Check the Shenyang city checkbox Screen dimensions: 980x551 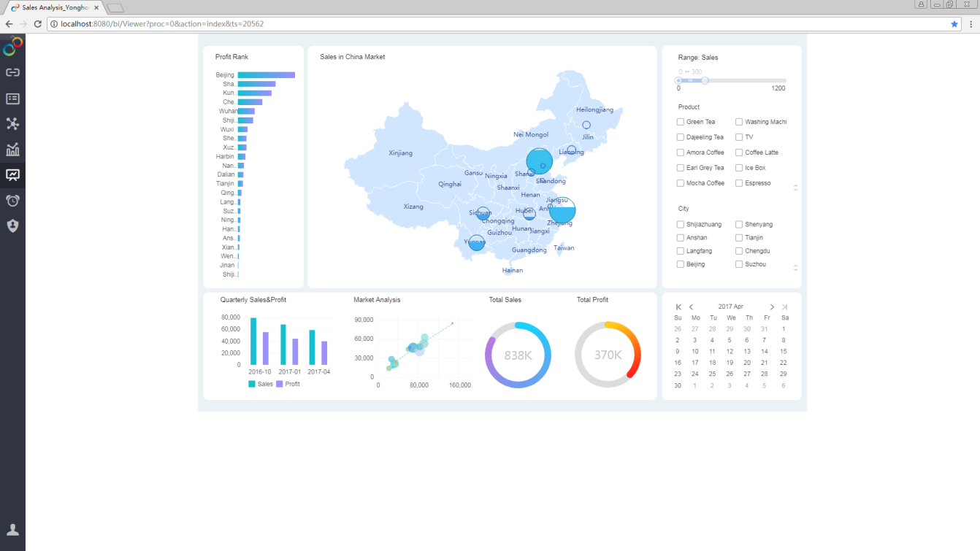click(739, 225)
